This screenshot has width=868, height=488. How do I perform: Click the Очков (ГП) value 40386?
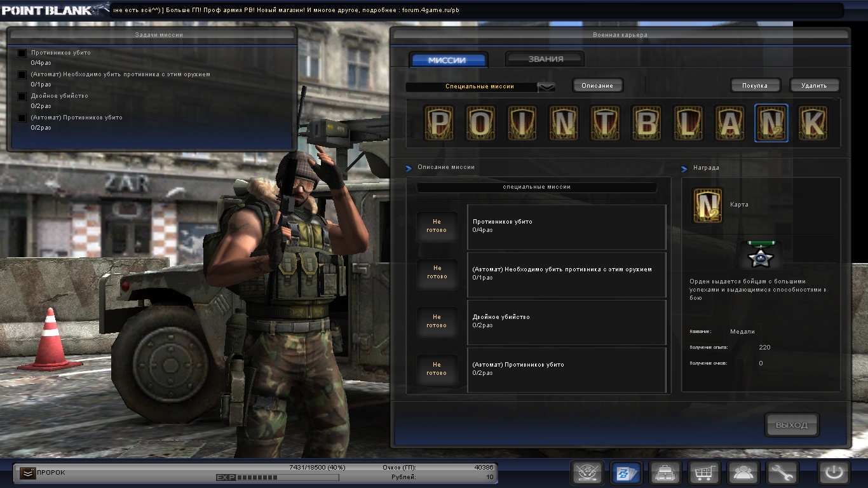tap(484, 468)
